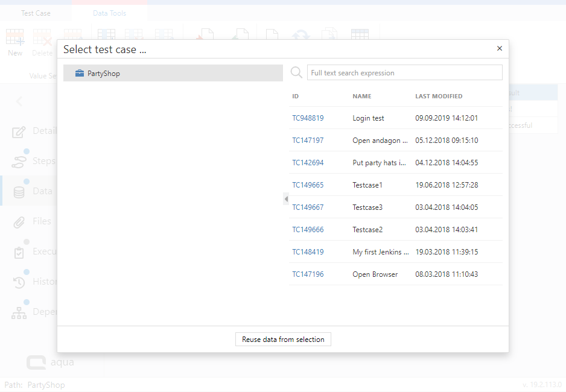The width and height of the screenshot is (566, 392).
Task: Sort by the Name column header
Action: pyautogui.click(x=362, y=96)
